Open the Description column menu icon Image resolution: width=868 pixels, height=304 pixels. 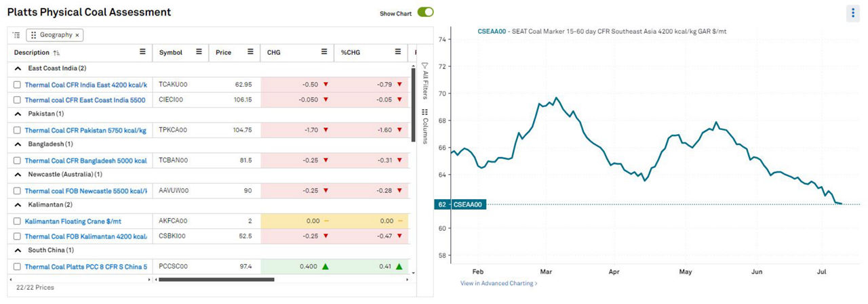(142, 52)
